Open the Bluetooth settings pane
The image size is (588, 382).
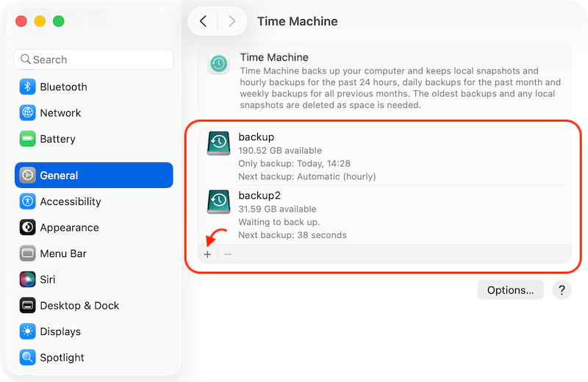[94, 87]
